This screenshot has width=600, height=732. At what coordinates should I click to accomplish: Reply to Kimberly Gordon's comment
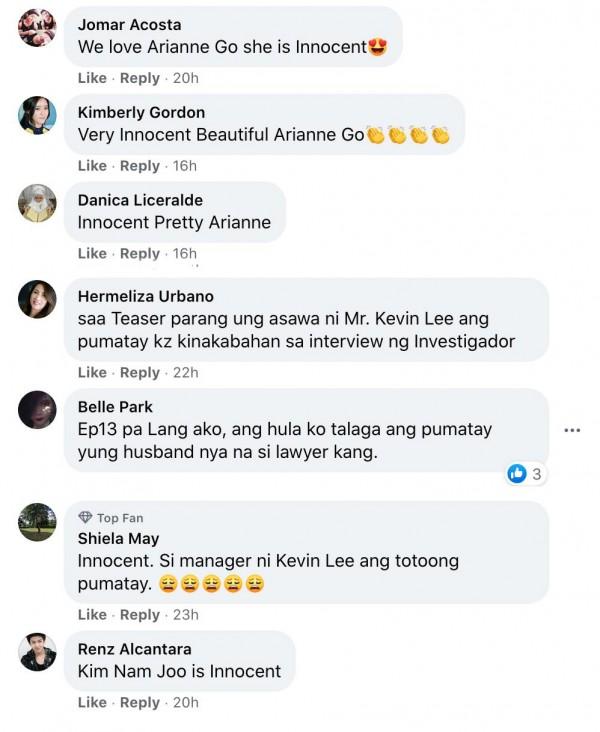(x=140, y=166)
